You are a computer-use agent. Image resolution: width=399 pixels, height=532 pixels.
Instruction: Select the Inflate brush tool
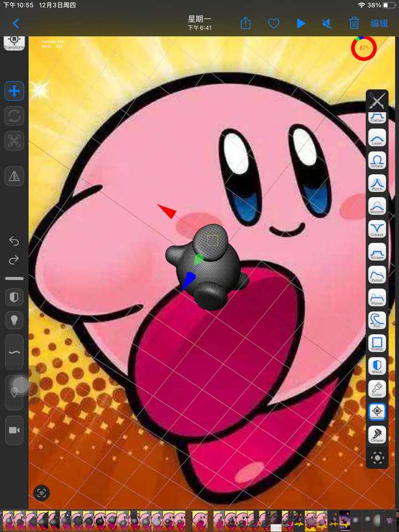pyautogui.click(x=377, y=160)
